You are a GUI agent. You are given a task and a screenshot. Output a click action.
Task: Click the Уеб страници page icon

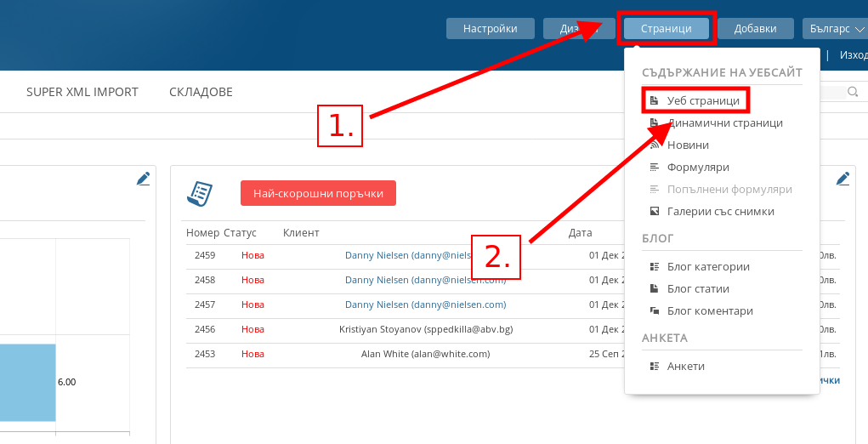point(654,101)
